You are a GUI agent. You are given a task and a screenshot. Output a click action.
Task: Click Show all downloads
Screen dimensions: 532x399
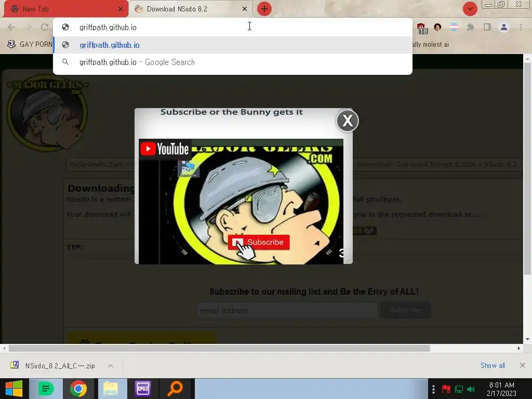tap(493, 365)
